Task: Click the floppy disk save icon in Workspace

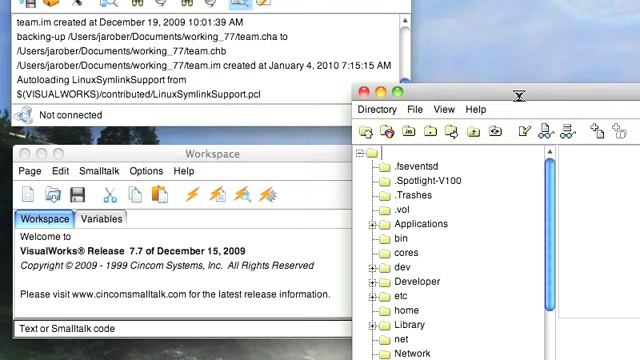Action: [77, 195]
